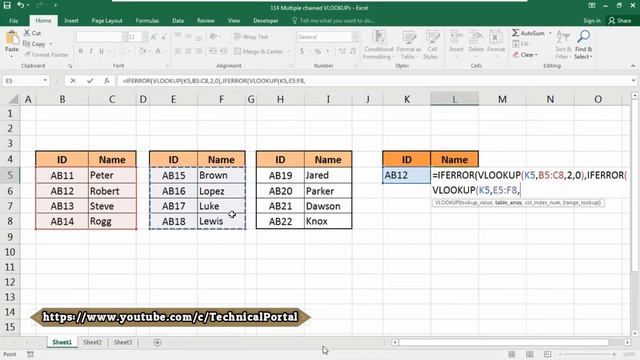Viewport: 640px width, 360px height.
Task: Open the Name Box dropdown arrow
Action: pos(45,81)
